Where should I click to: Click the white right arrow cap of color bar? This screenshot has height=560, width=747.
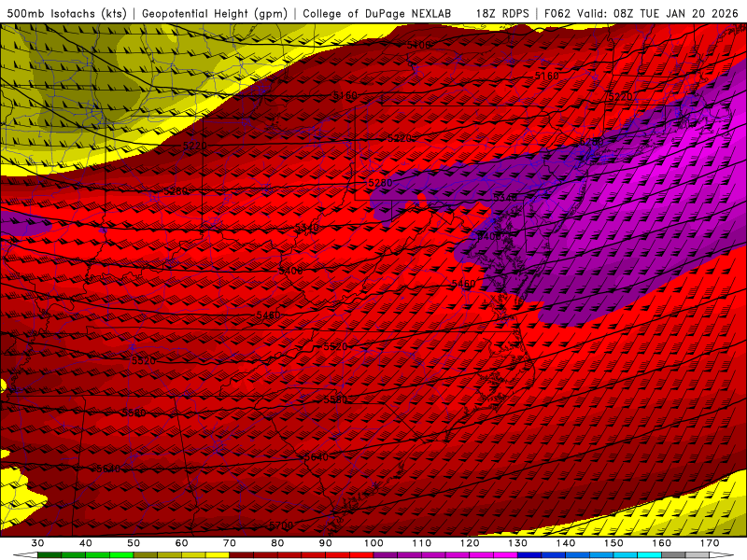[x=721, y=554]
